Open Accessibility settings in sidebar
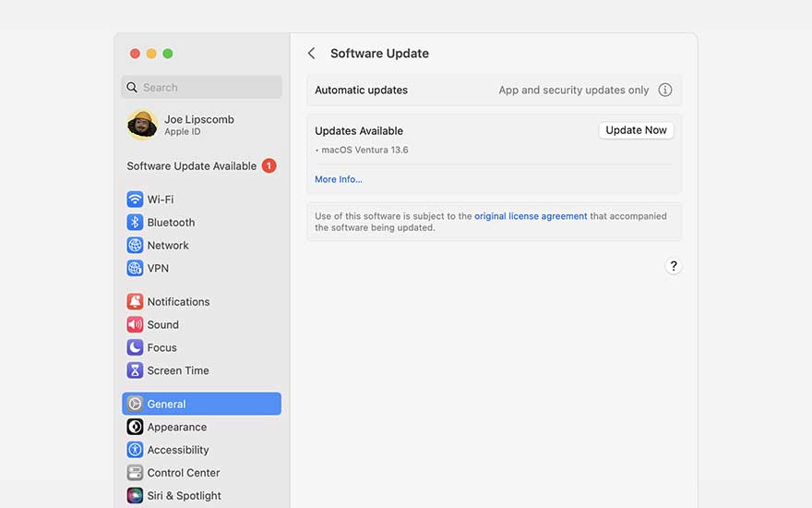 [x=177, y=451]
